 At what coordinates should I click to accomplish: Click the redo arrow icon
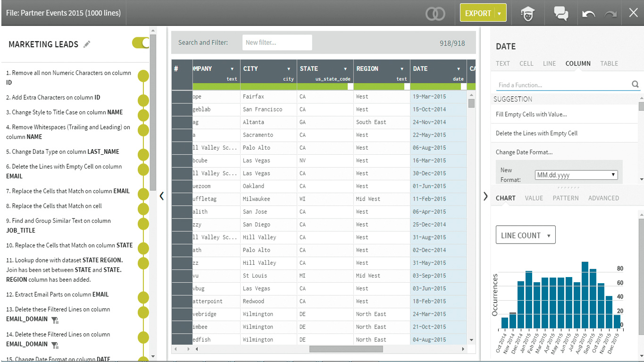[x=611, y=14]
